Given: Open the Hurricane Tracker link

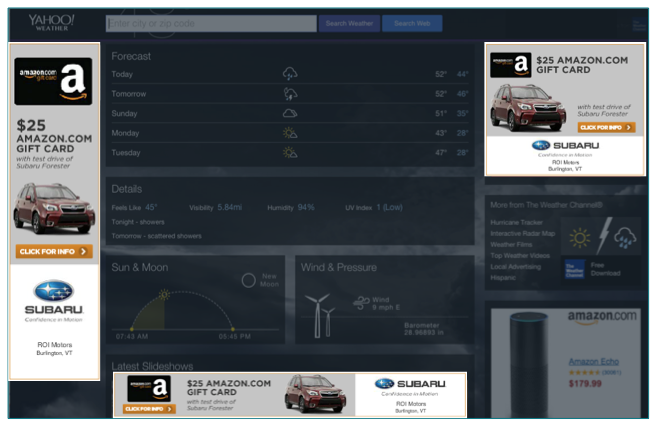Looking at the screenshot, I should [x=516, y=222].
